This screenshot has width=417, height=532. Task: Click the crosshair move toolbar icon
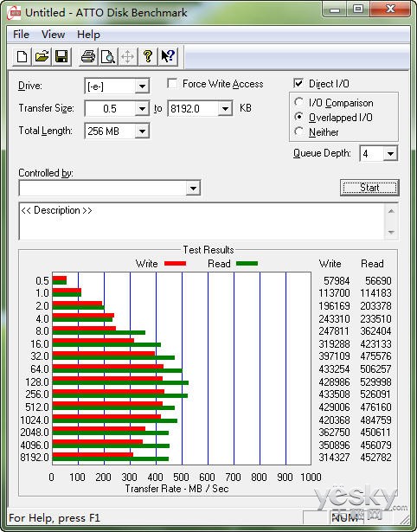click(127, 56)
